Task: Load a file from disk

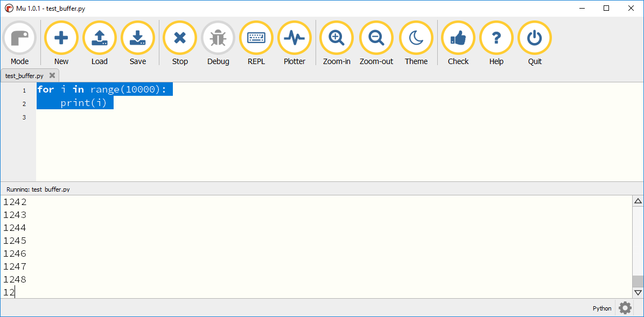Action: [100, 43]
